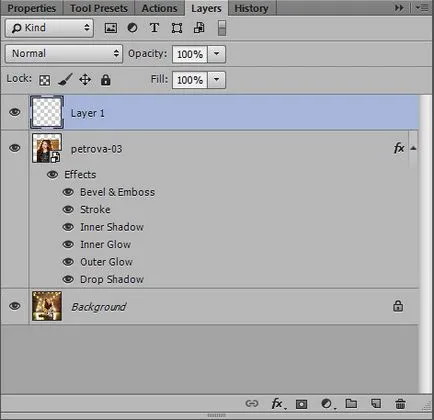Filter for smart object layers
Image resolution: width=434 pixels, height=420 pixels.
[199, 28]
